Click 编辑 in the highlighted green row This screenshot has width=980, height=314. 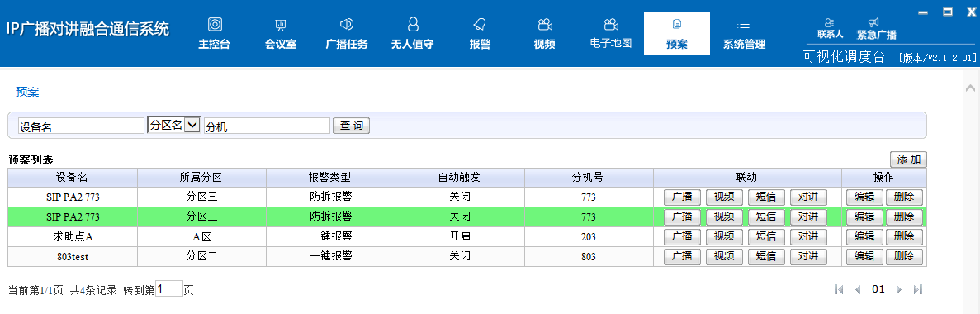click(864, 216)
